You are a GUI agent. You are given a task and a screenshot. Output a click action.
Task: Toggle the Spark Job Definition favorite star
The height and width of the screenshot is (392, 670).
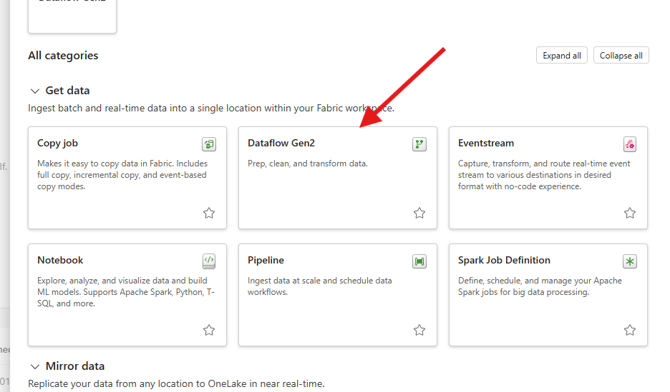(x=630, y=330)
